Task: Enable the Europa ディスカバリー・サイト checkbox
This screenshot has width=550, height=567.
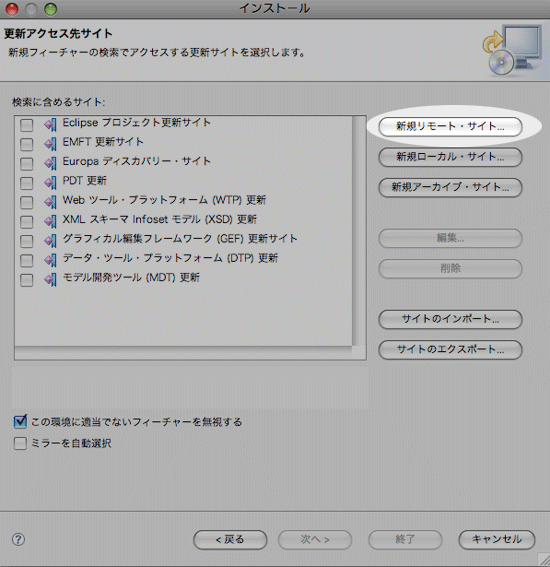Action: coord(26,164)
